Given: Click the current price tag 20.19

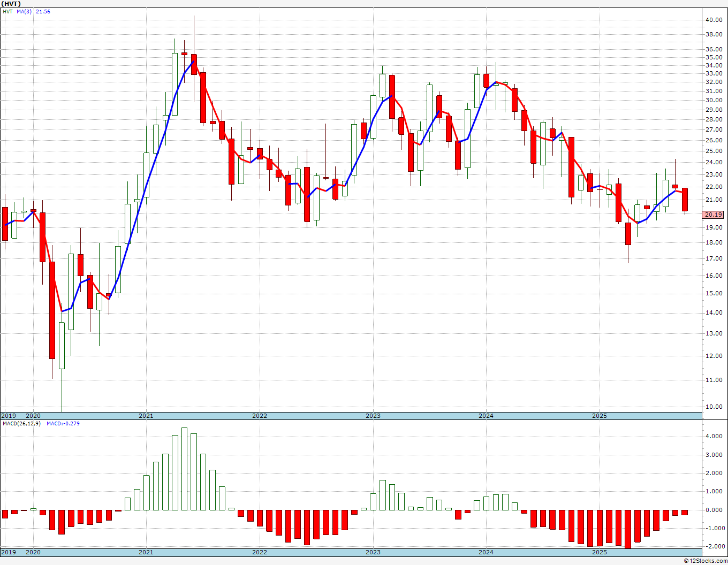Looking at the screenshot, I should pos(714,215).
